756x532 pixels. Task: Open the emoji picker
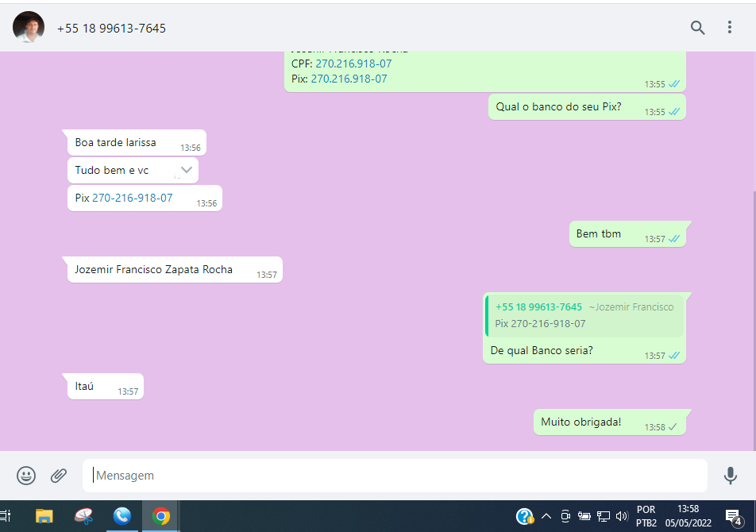pos(26,476)
